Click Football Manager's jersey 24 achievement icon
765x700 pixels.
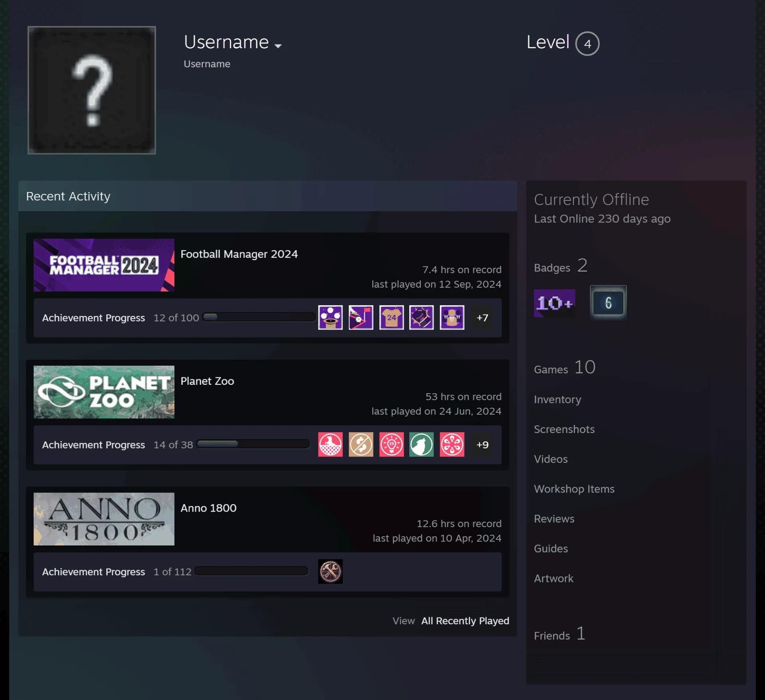tap(391, 318)
